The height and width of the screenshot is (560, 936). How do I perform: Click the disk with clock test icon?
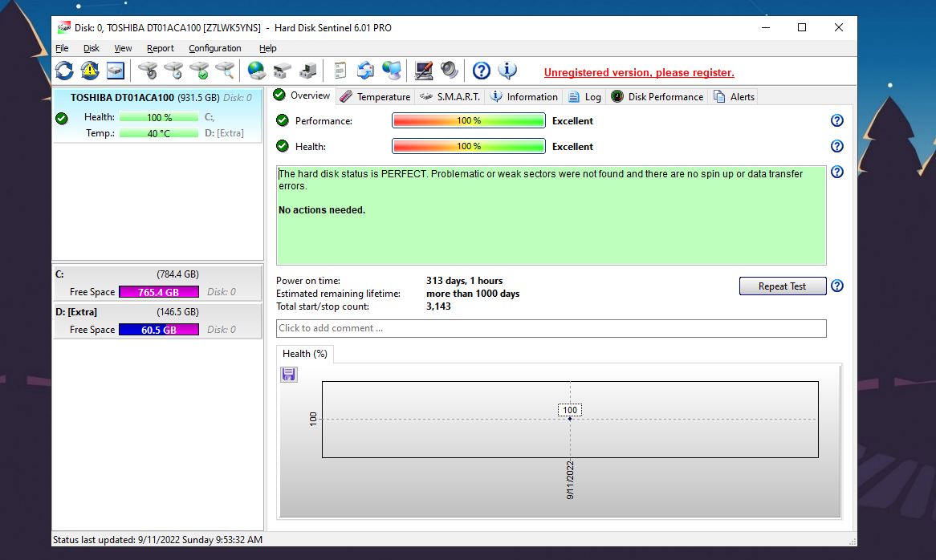pyautogui.click(x=173, y=71)
